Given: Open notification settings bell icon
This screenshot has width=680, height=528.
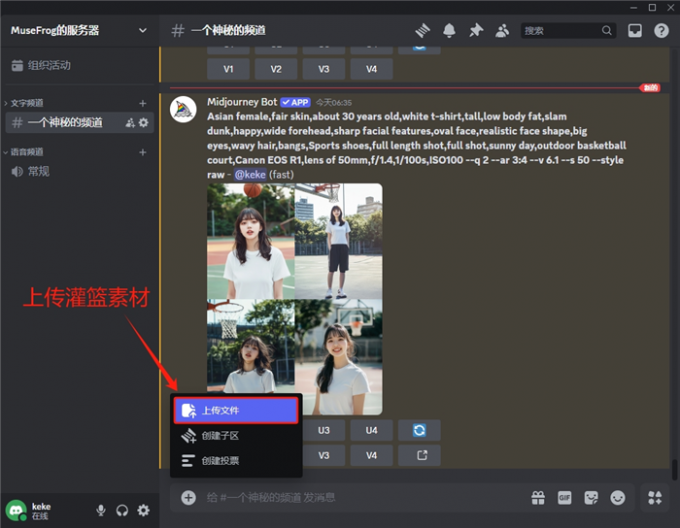Looking at the screenshot, I should pos(449,30).
